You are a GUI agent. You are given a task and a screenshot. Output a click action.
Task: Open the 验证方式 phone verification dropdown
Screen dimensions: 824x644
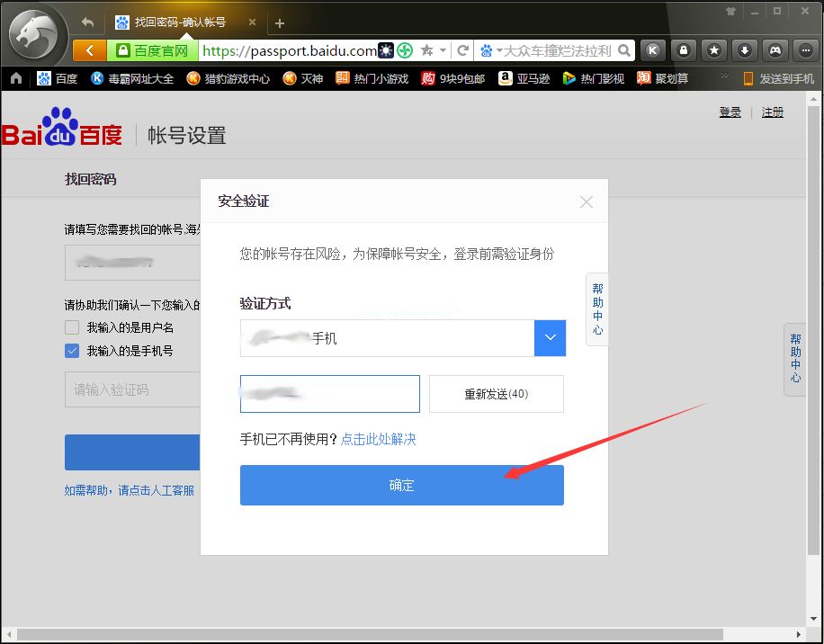tap(549, 338)
